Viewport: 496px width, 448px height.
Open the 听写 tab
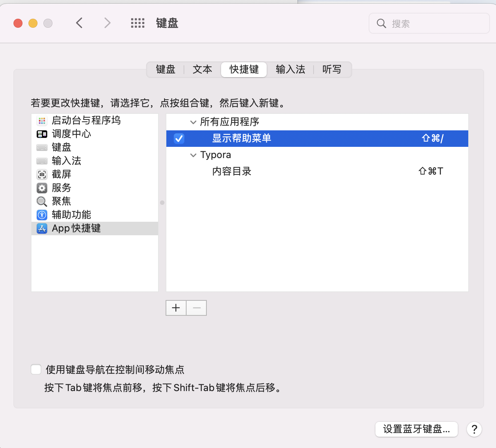[x=332, y=70]
